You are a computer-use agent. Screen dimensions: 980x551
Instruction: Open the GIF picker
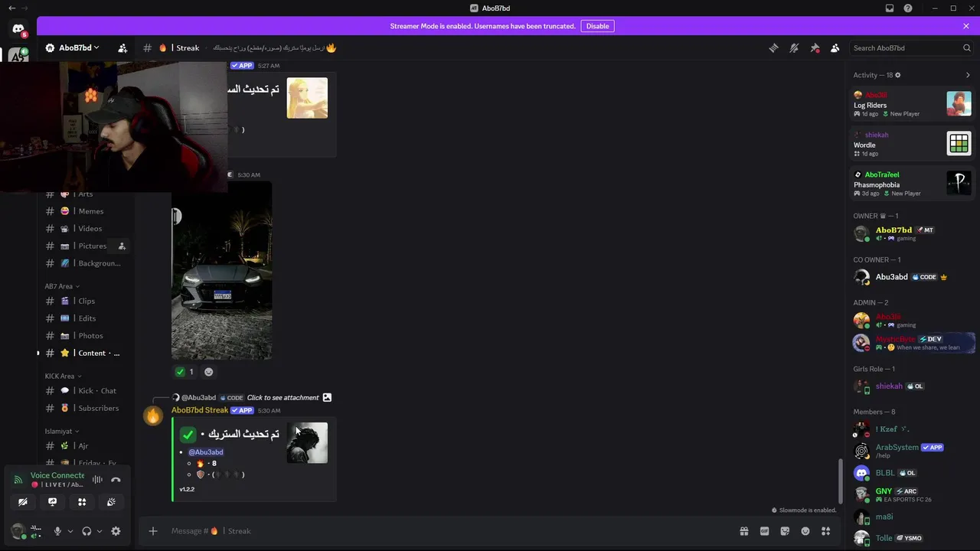(x=764, y=531)
